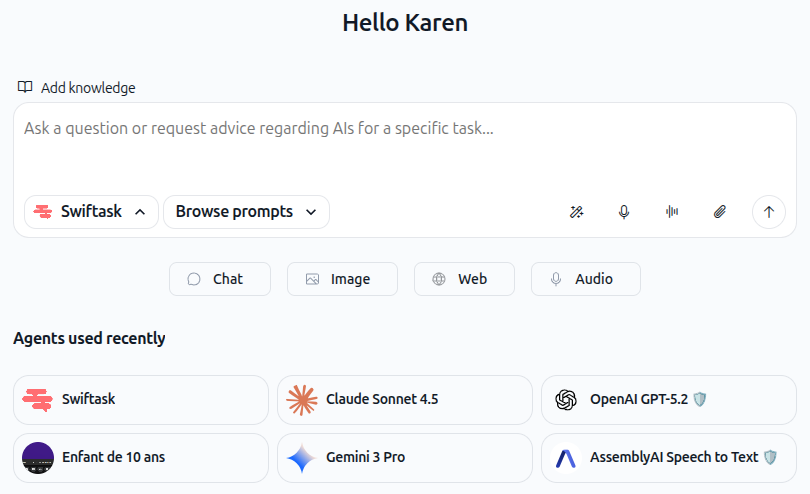The image size is (810, 494).
Task: Send the message with the arrow button
Action: [769, 212]
